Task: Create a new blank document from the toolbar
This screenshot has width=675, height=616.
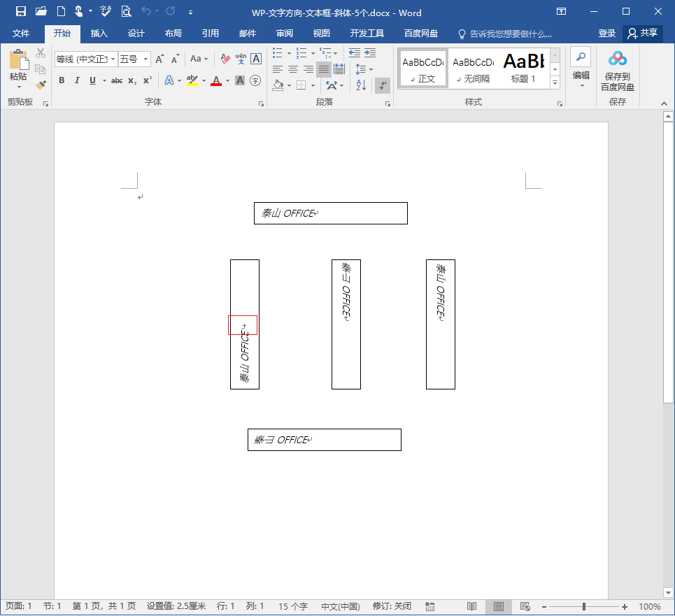Action: tap(61, 12)
